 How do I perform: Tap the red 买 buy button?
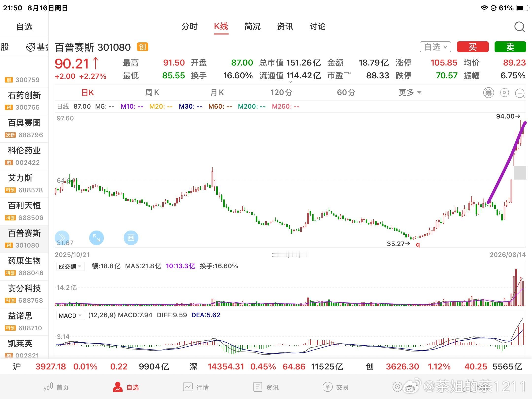tap(473, 47)
